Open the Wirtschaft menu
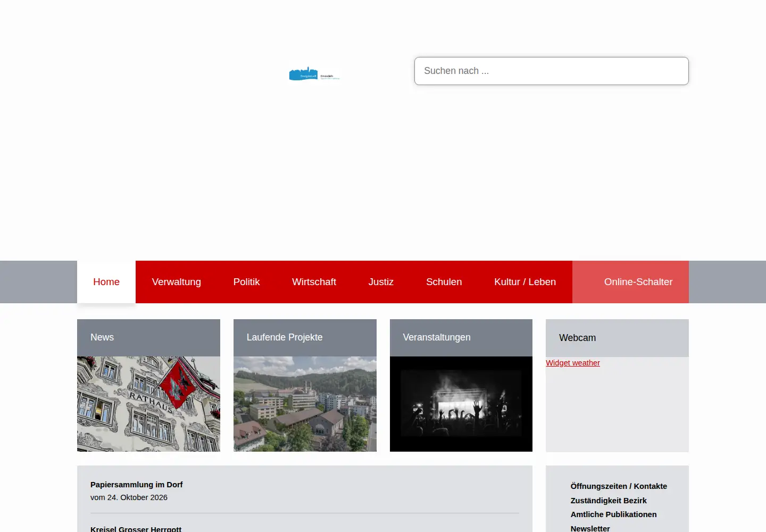Screen dimensions: 766x532 [314, 282]
